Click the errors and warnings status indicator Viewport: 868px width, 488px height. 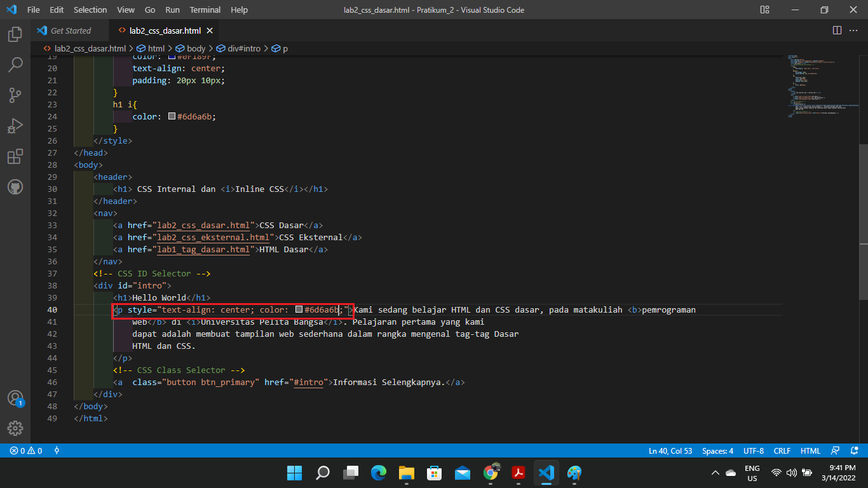(26, 451)
